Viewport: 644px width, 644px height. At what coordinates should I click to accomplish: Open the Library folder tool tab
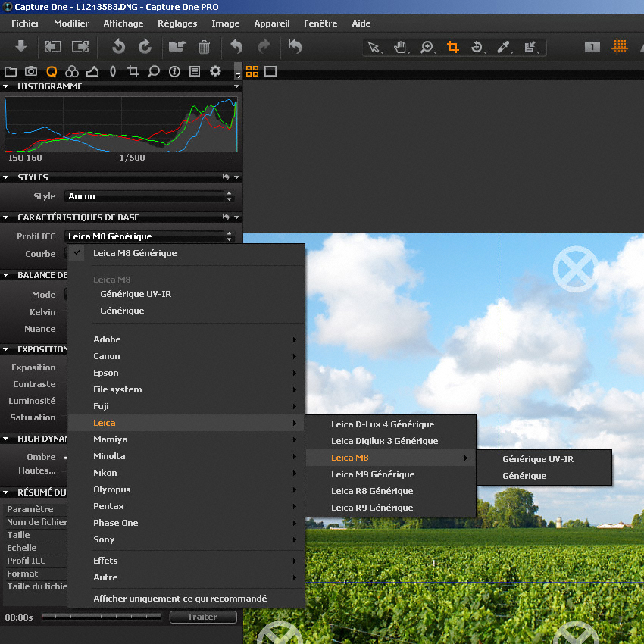click(11, 72)
